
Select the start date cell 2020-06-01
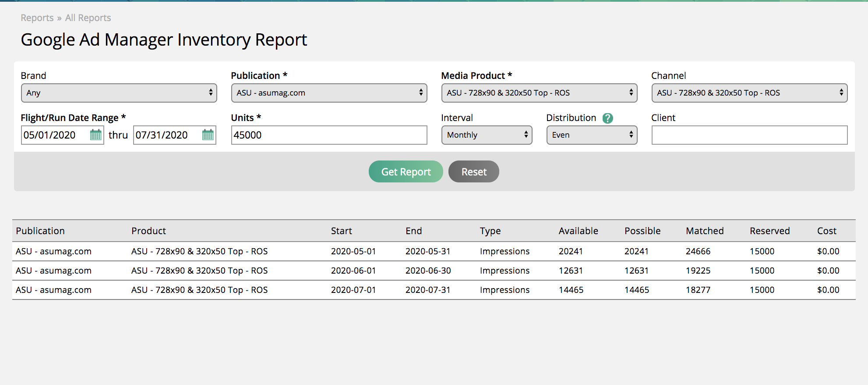point(353,271)
